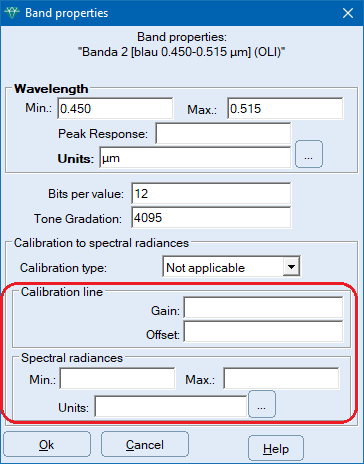Click the MiraMon app icon in title bar

(12, 13)
